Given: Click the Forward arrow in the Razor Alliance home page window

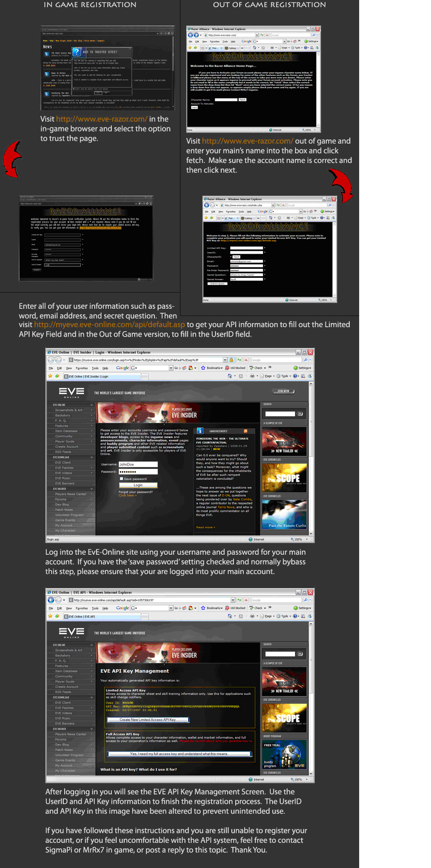Looking at the screenshot, I should (x=196, y=35).
